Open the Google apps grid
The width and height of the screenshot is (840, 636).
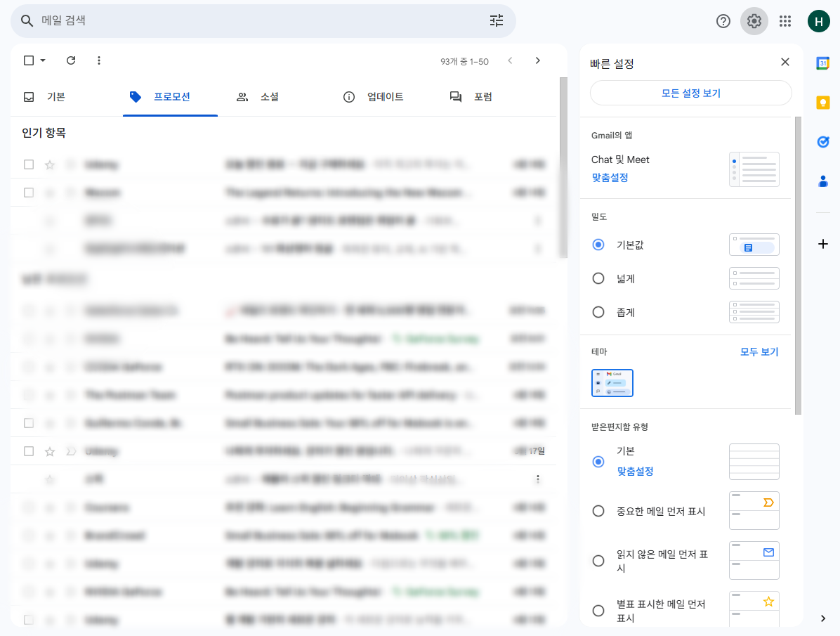pos(785,21)
